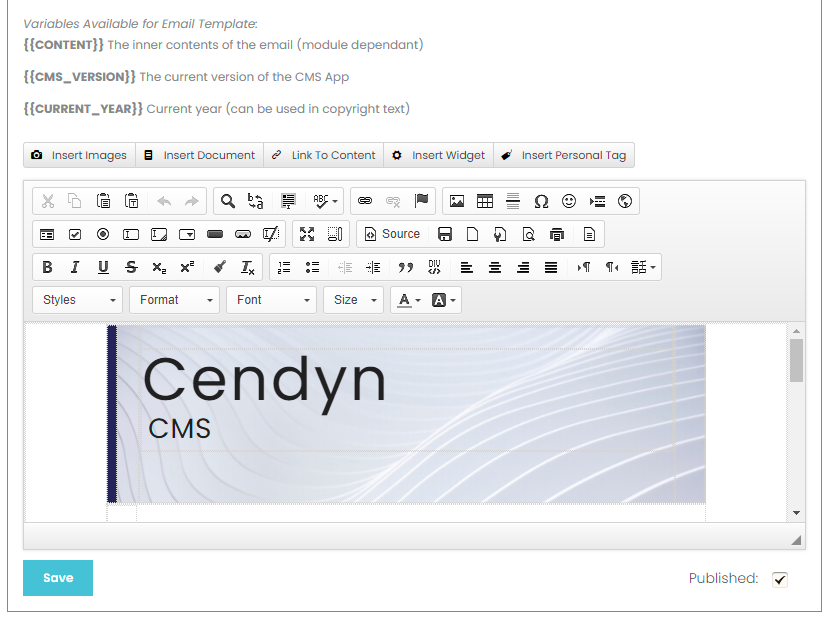
Task: Open the Styles dropdown
Action: pos(77,300)
